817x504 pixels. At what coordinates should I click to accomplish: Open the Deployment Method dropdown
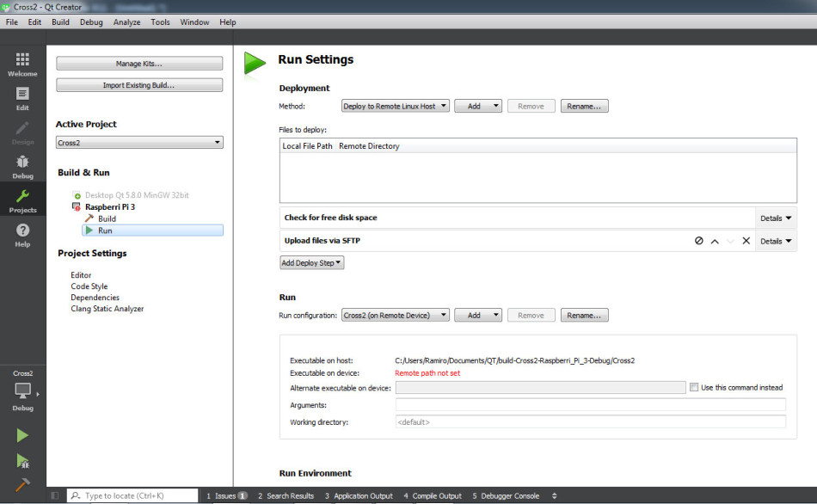[395, 106]
